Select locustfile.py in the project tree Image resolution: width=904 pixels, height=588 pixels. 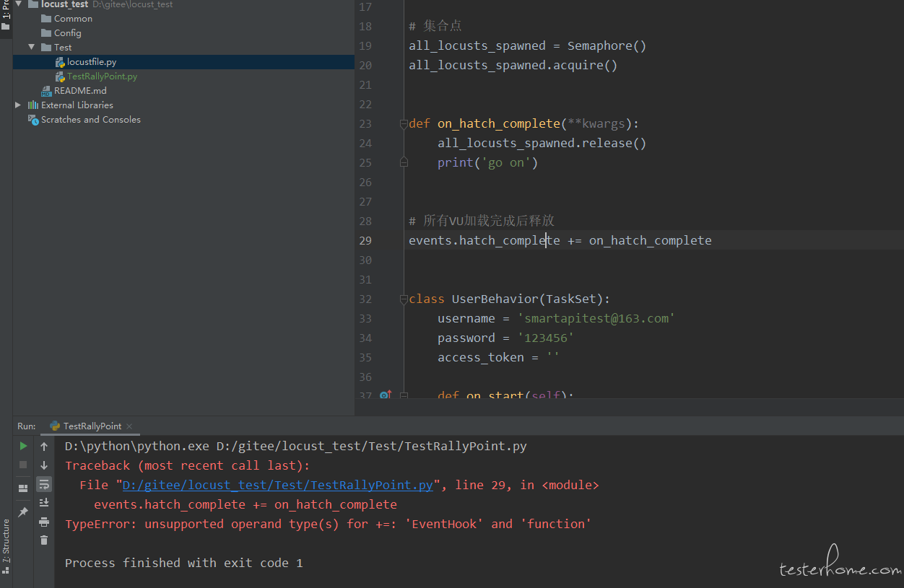click(92, 62)
